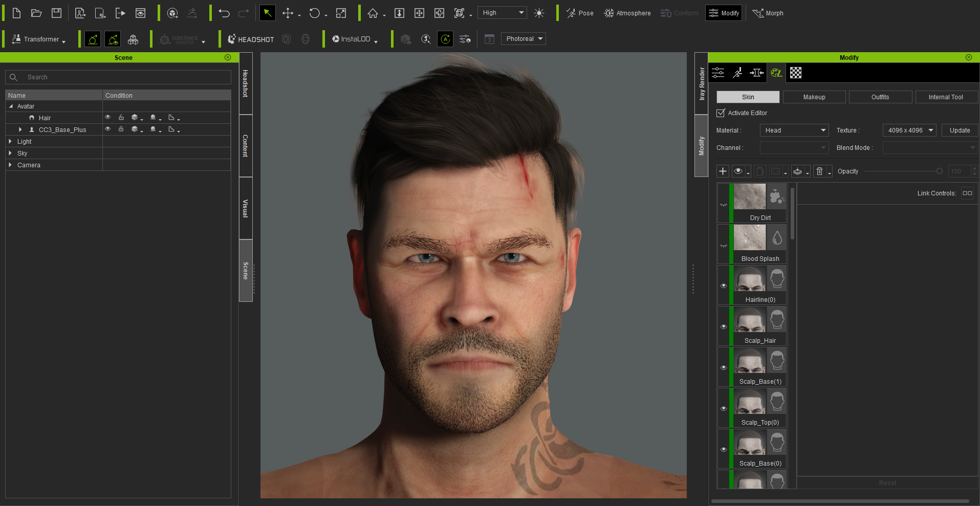The image size is (980, 506).
Task: Open the checkerboard material tab in Modify
Action: coord(796,73)
